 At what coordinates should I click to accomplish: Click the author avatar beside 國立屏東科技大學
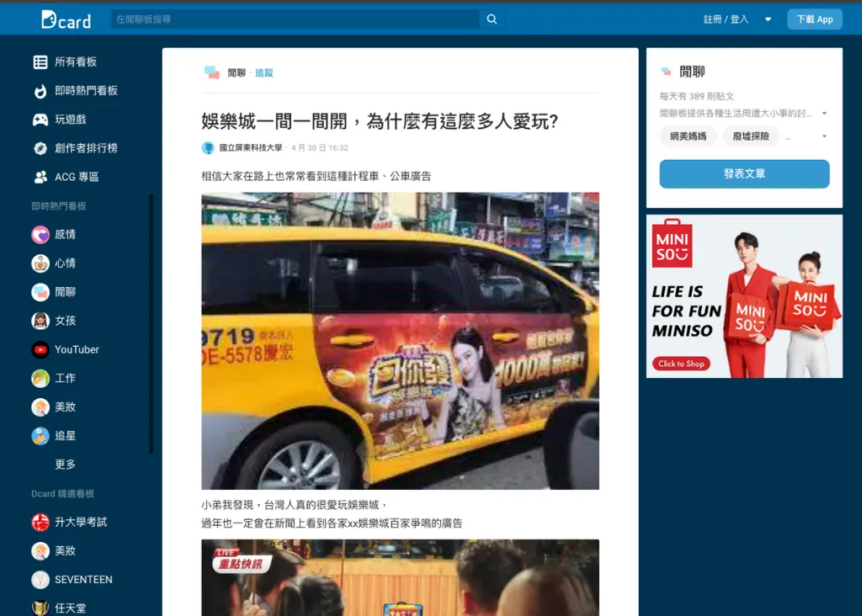coord(208,148)
